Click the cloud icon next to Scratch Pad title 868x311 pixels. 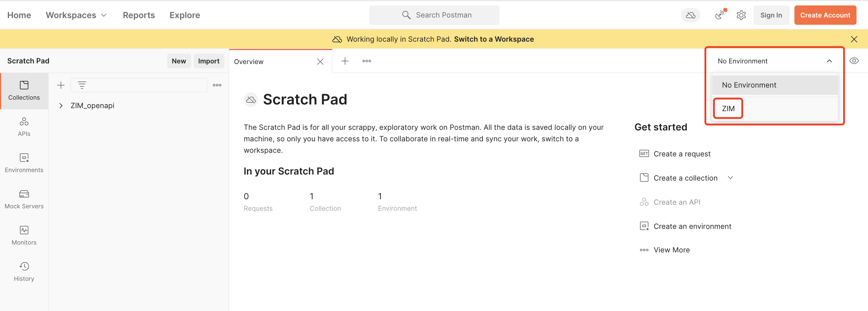click(251, 100)
